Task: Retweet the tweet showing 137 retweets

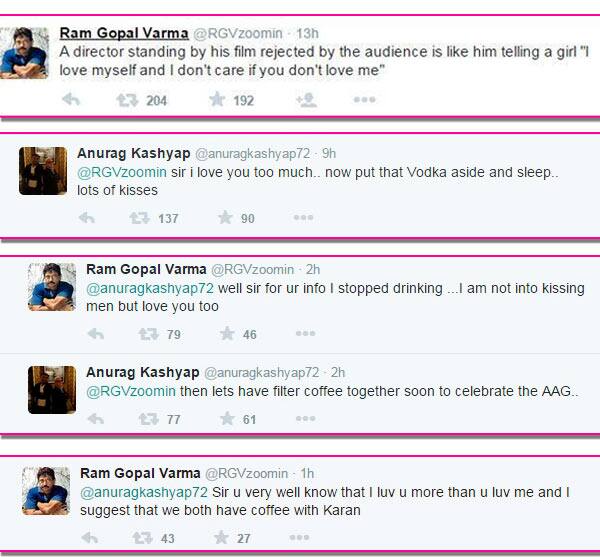Action: [x=139, y=218]
